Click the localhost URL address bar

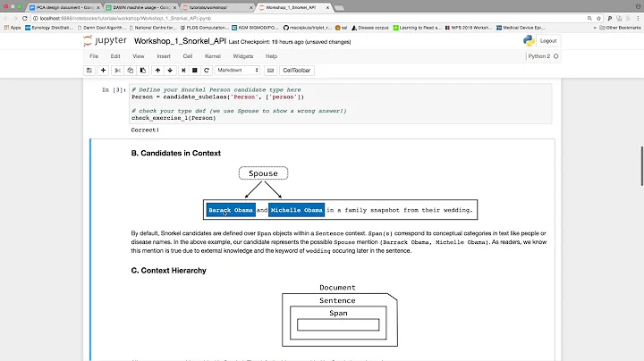click(308, 19)
